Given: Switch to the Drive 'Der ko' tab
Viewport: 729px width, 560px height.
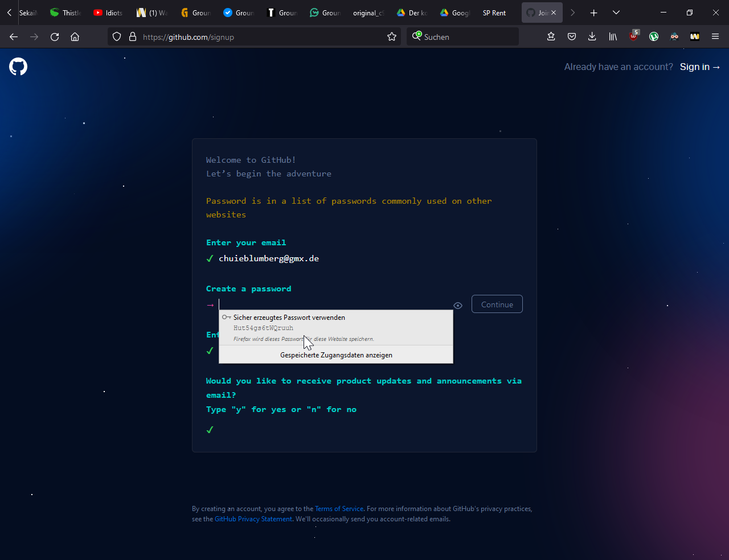Looking at the screenshot, I should [x=412, y=13].
